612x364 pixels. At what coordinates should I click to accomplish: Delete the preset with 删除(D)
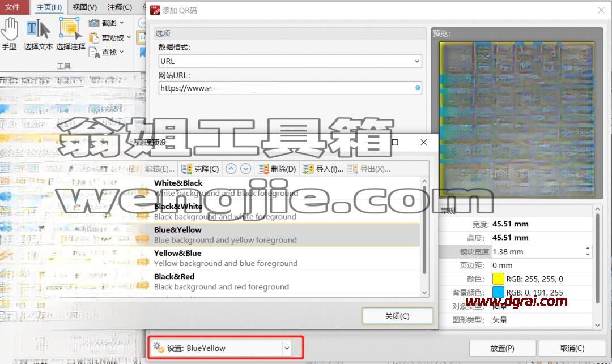pos(277,169)
